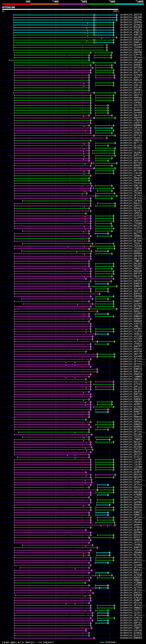This screenshot has height=644, width=146.
Task: Open the UniRef100_Q8GTA0 hit
Action: click(x=131, y=20)
